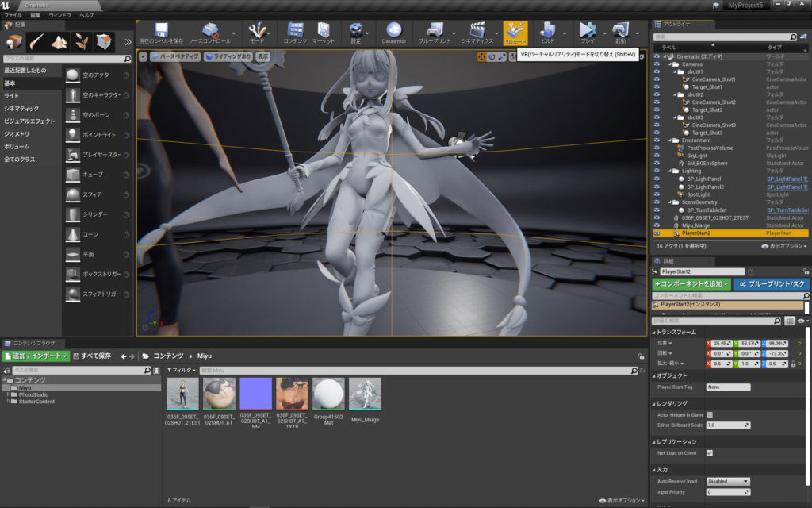Click the Build (ビルド) toolbar icon
This screenshot has width=812, height=508.
547,31
